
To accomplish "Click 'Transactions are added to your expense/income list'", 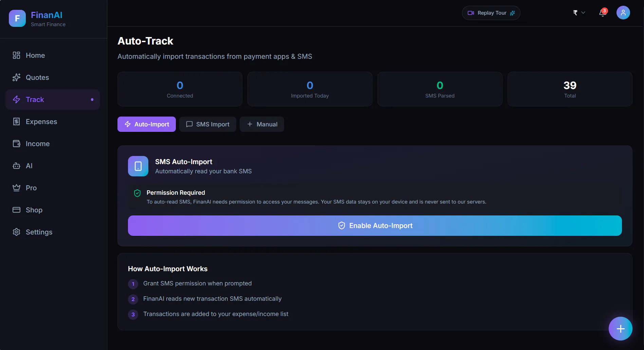I will (x=216, y=314).
